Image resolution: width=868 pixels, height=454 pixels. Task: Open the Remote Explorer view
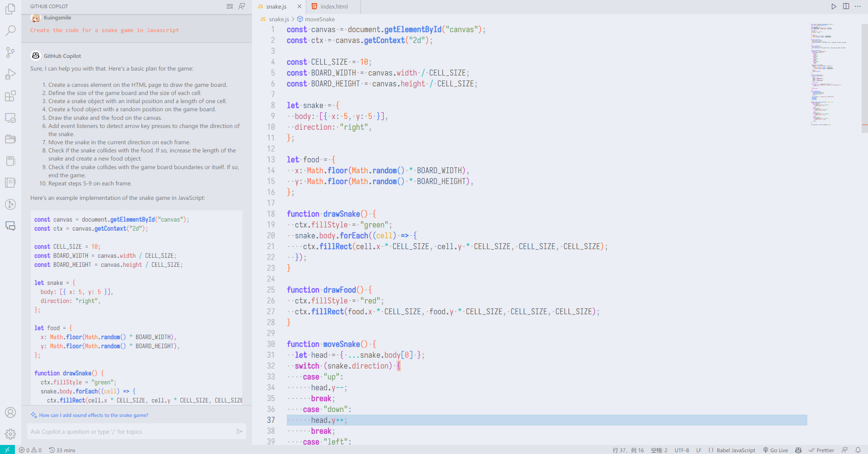pyautogui.click(x=10, y=117)
